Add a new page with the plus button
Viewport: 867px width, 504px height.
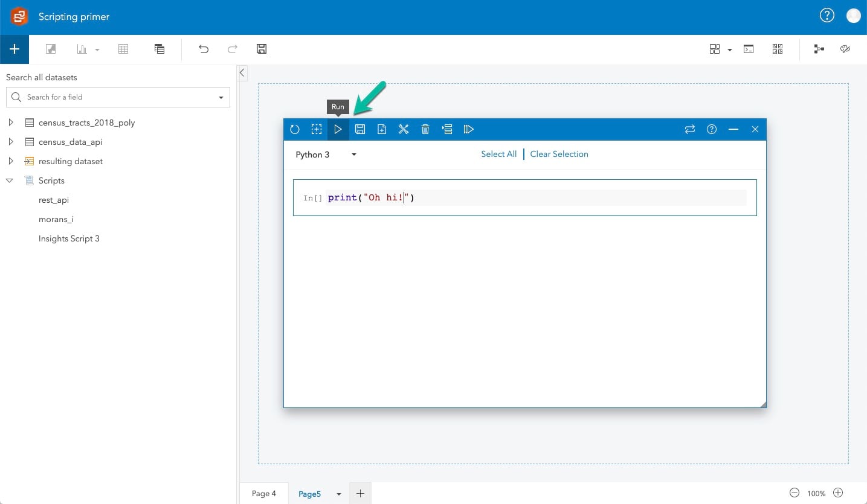pyautogui.click(x=360, y=493)
